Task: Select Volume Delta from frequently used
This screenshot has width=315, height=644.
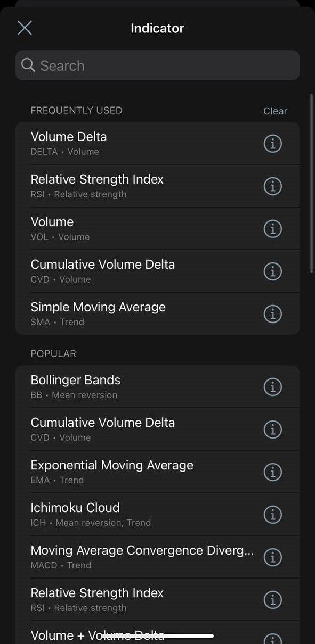Action: [157, 143]
